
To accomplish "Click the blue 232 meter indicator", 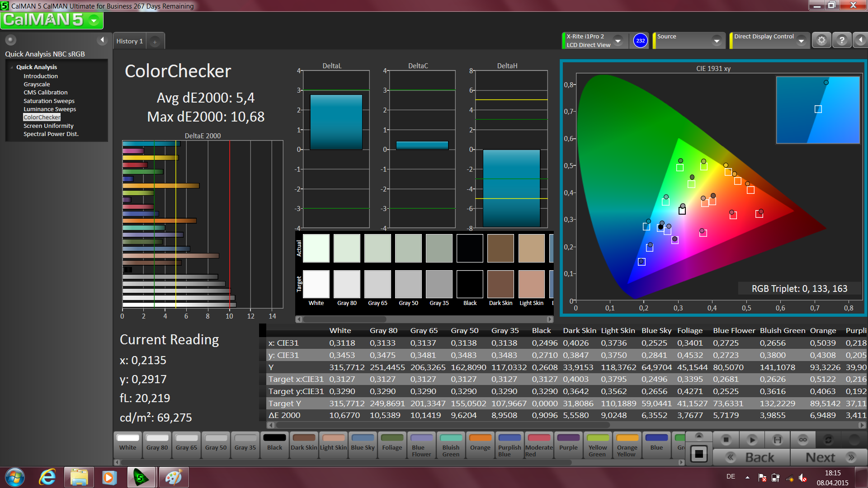I will (x=640, y=41).
